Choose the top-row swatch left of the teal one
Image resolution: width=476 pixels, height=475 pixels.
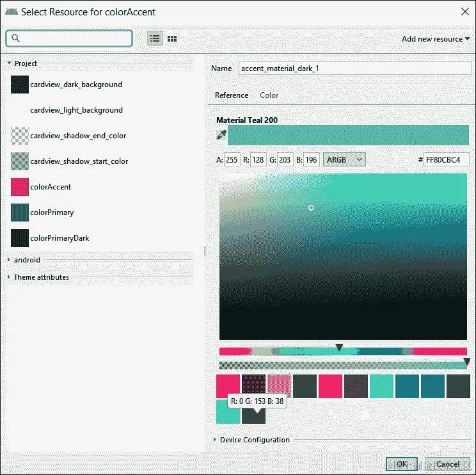(356, 386)
